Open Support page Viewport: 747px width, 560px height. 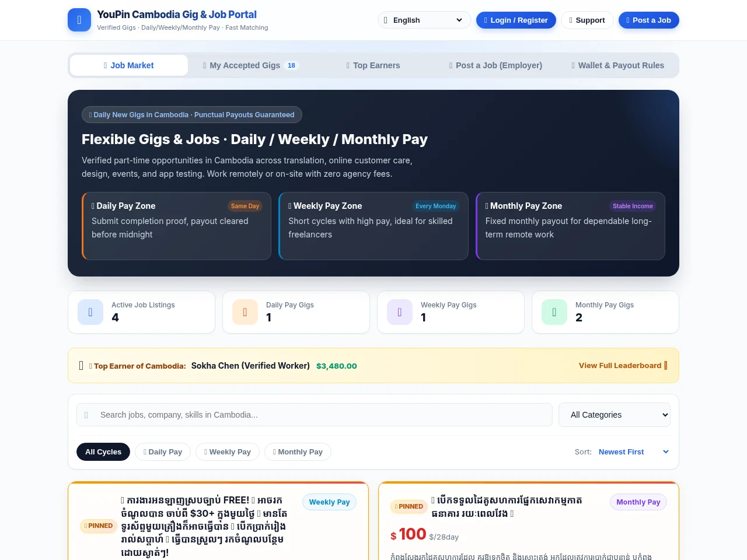point(587,20)
